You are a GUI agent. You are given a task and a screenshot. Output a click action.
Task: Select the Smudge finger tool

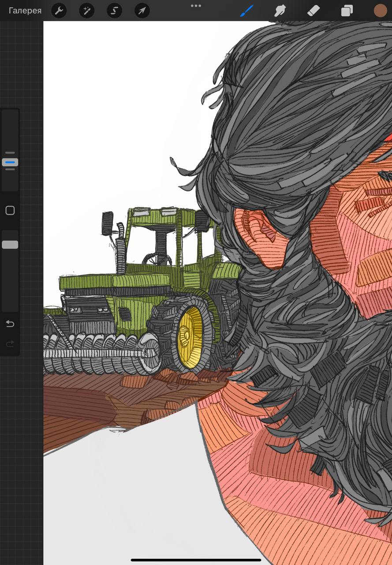[280, 11]
